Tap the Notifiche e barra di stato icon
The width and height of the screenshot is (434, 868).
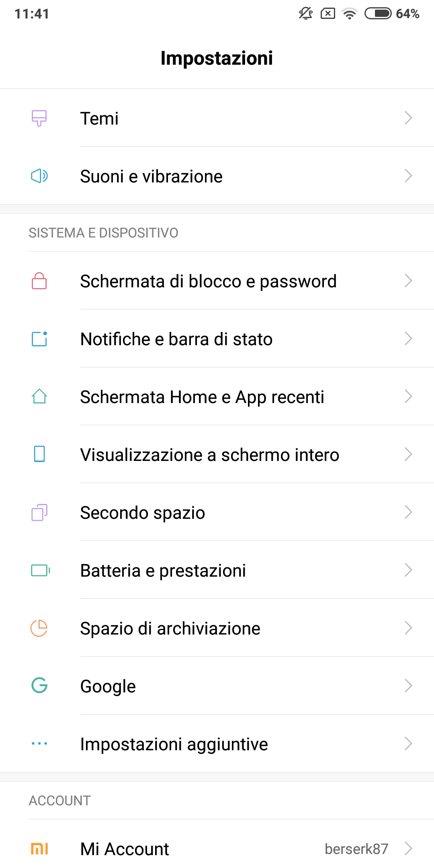pyautogui.click(x=39, y=339)
